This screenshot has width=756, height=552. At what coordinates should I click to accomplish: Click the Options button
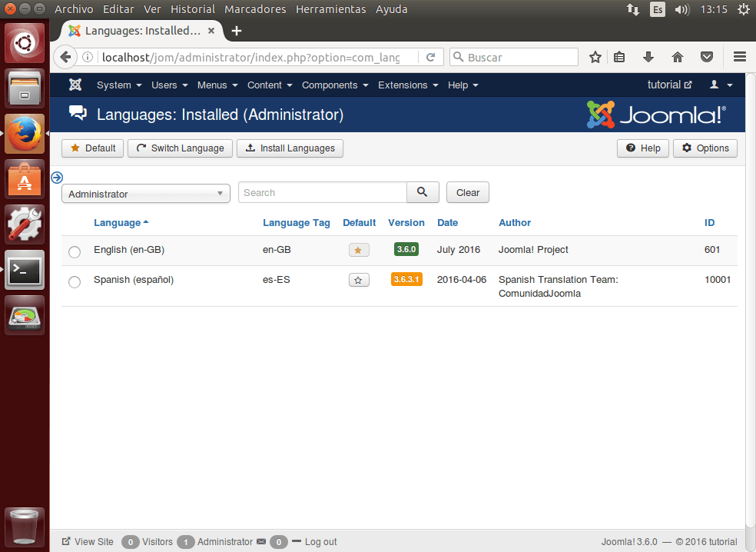[x=705, y=148]
